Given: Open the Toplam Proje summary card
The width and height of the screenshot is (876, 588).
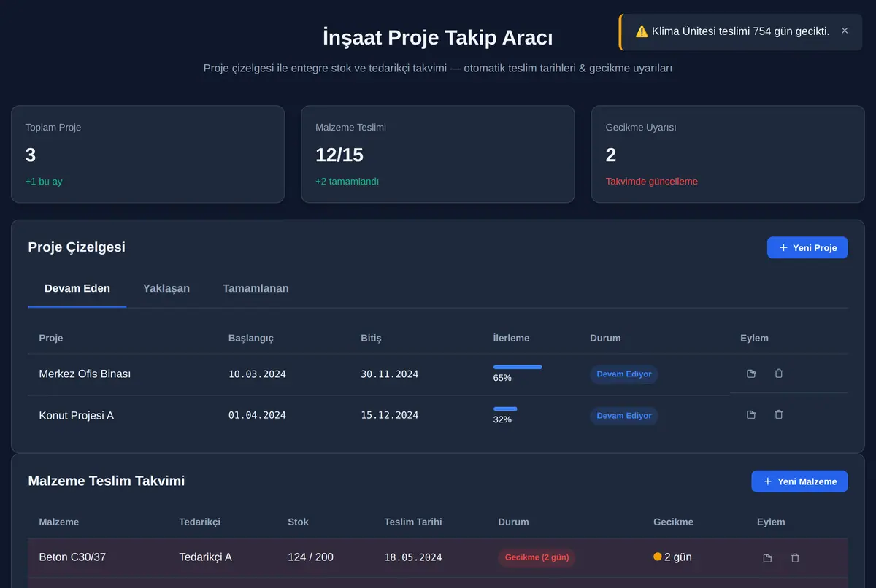Looking at the screenshot, I should coord(147,154).
